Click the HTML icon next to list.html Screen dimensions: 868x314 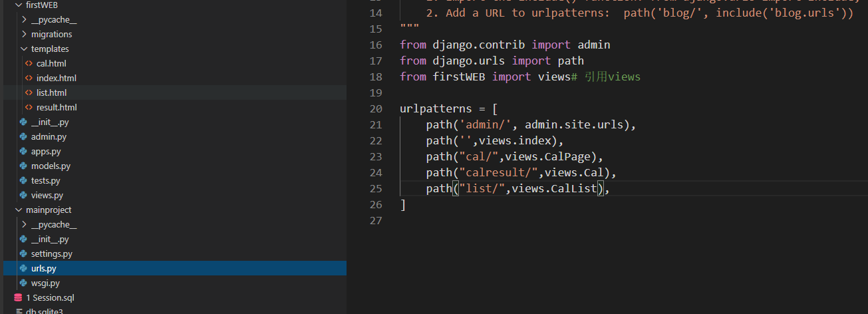(29, 93)
